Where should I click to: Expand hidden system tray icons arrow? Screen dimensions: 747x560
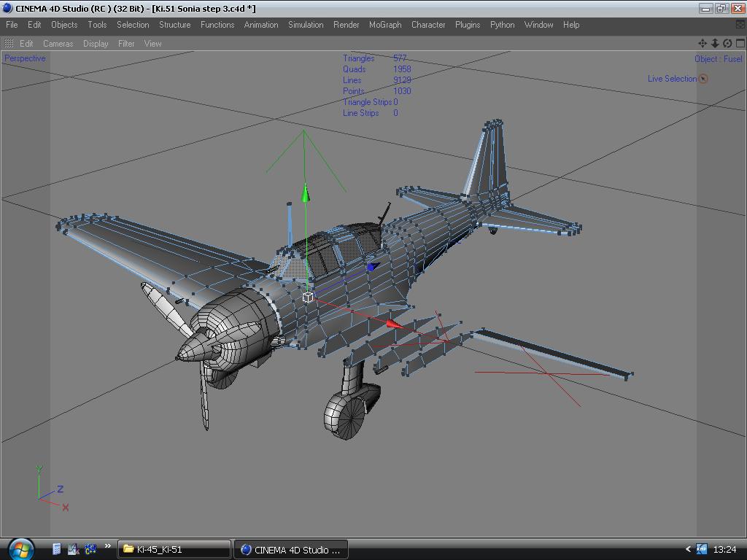click(x=687, y=549)
